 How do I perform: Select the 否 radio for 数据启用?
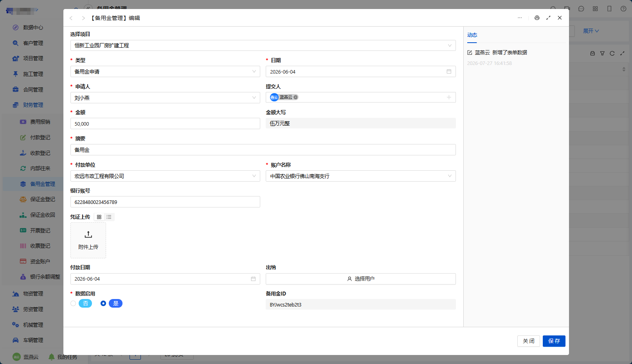coord(73,303)
